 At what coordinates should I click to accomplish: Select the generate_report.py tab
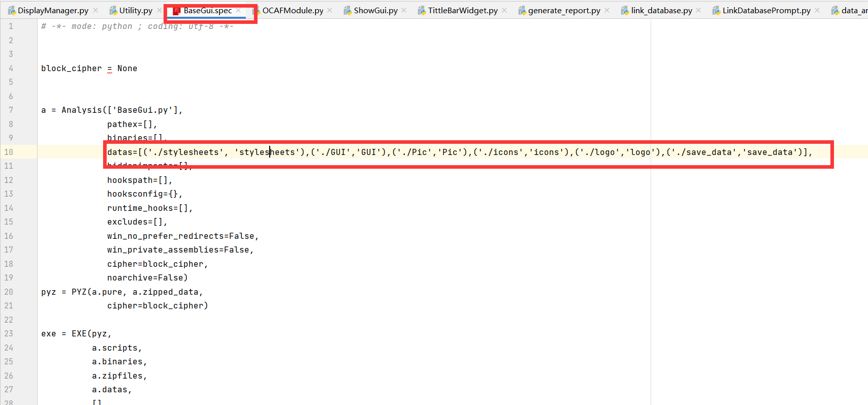point(564,10)
